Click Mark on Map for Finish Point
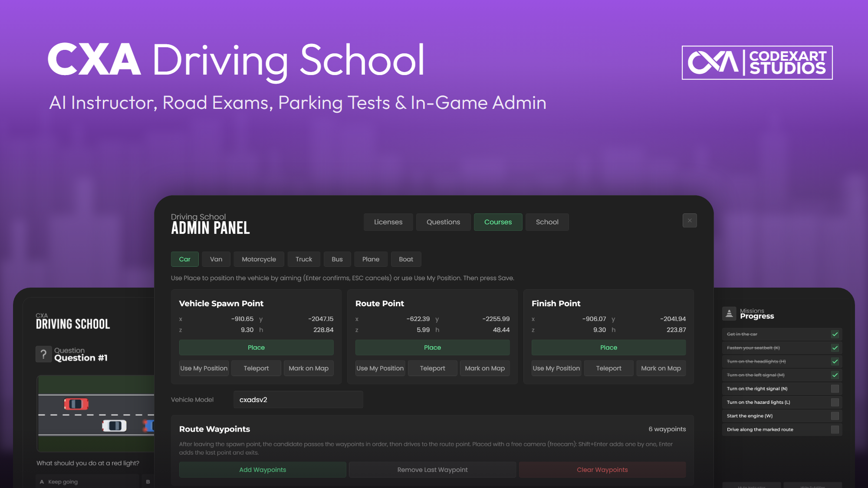Image resolution: width=868 pixels, height=488 pixels. pyautogui.click(x=661, y=368)
